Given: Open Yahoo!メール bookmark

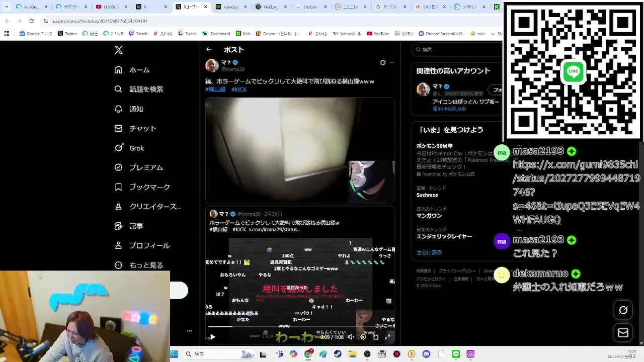Looking at the screenshot, I should point(347,34).
